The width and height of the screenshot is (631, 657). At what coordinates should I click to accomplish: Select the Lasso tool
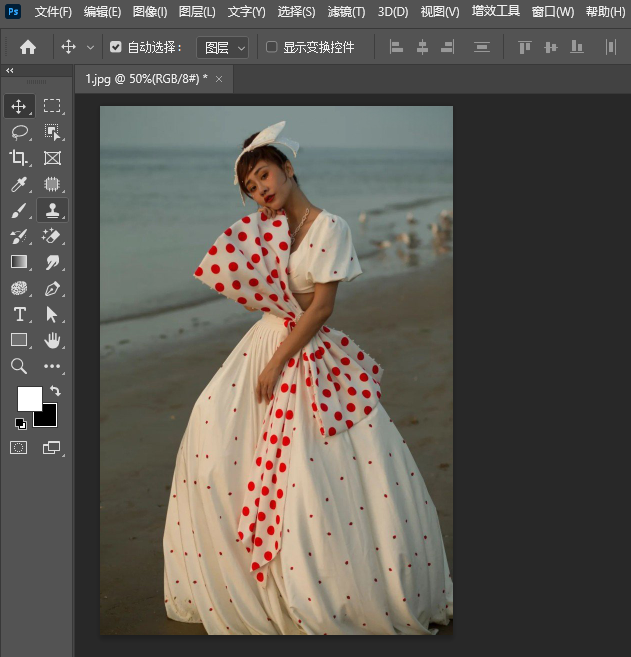tap(19, 132)
